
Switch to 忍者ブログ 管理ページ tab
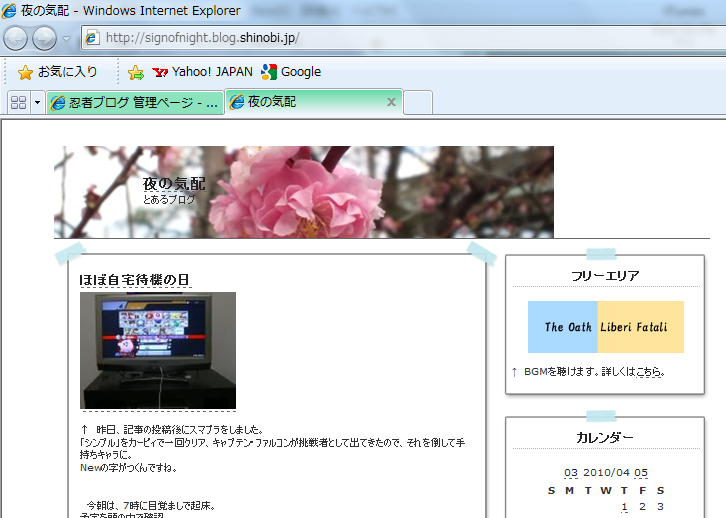point(135,102)
